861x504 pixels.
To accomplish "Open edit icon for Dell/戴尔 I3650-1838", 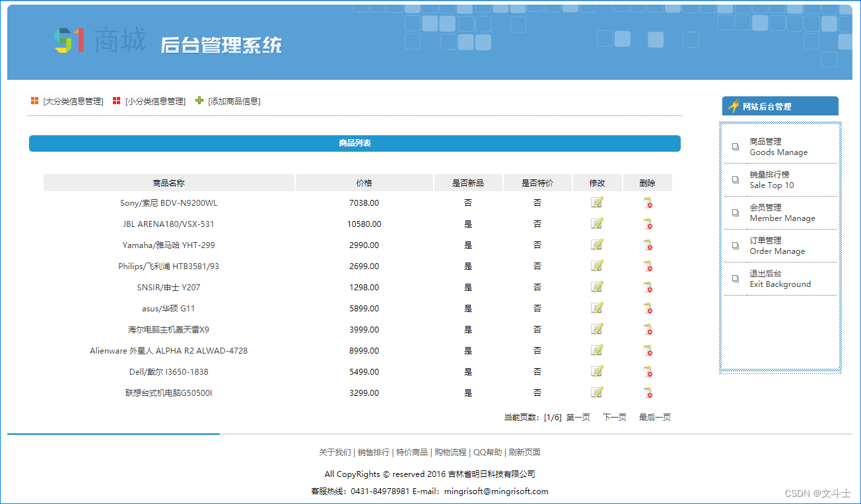I will click(x=597, y=371).
